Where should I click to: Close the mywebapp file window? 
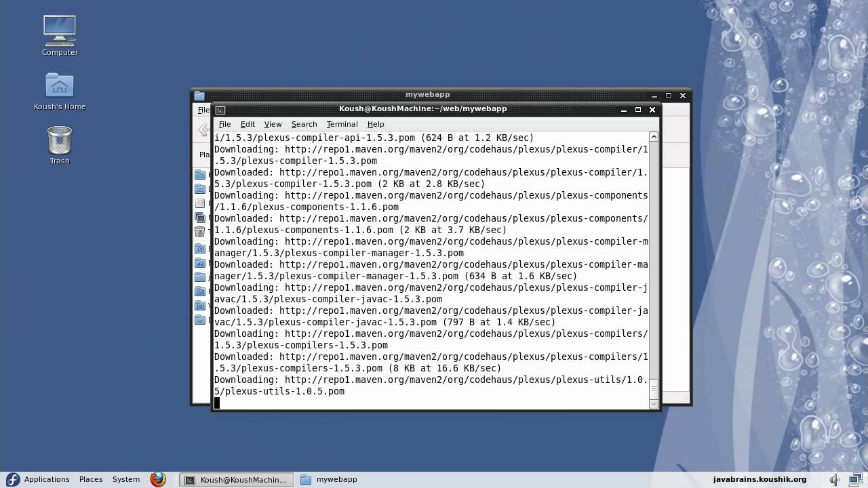pos(683,96)
